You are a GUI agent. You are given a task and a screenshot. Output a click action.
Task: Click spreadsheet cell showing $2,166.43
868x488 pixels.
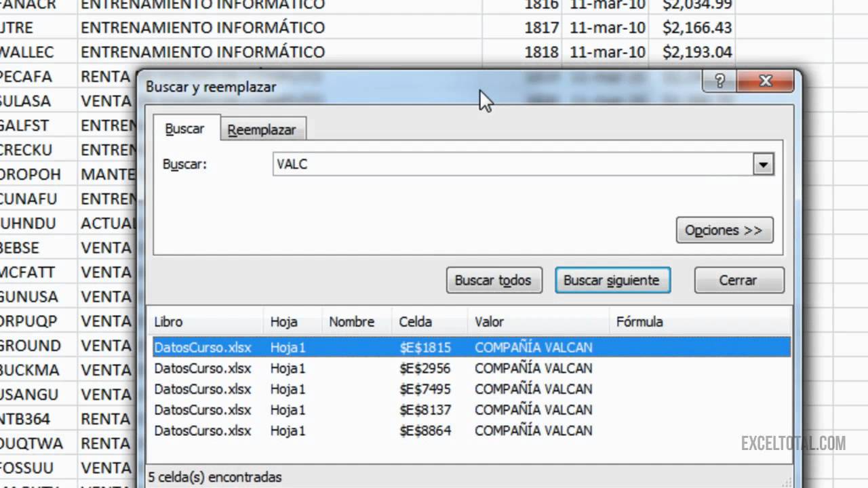click(692, 28)
